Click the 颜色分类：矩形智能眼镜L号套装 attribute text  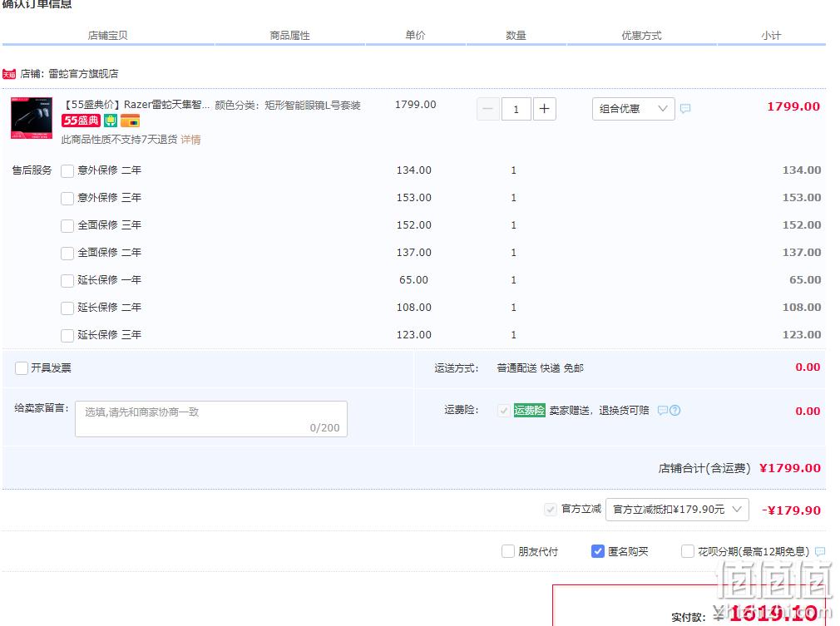(288, 105)
